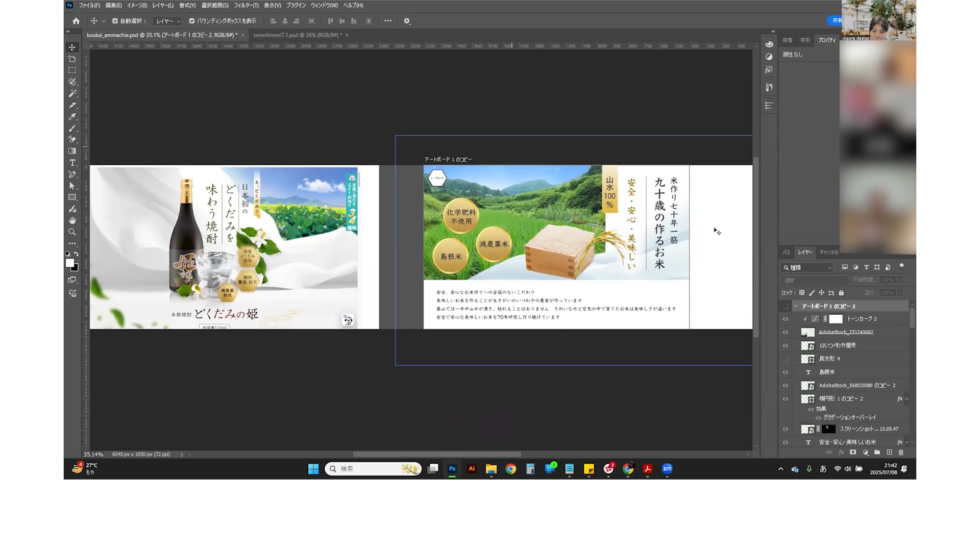Delete layer with the trash icon
The image size is (980, 551).
tap(901, 453)
